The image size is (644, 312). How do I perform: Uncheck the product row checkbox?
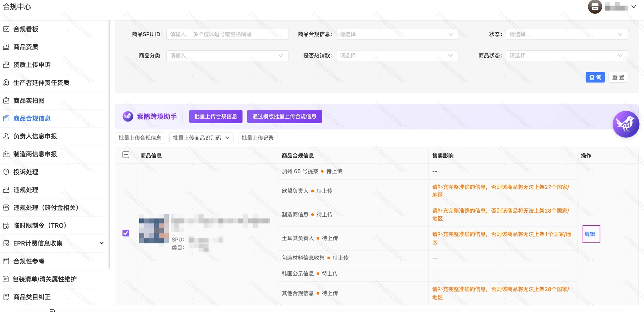[x=126, y=233]
